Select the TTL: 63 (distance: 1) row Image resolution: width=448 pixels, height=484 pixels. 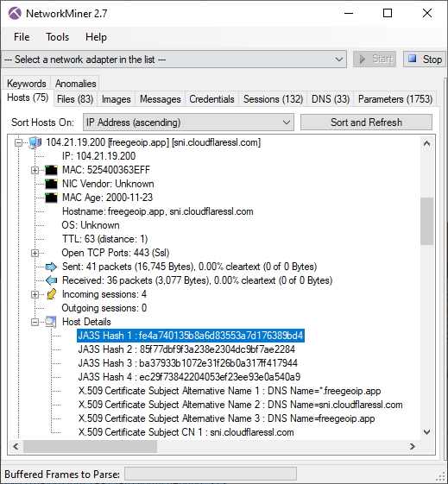tap(104, 239)
